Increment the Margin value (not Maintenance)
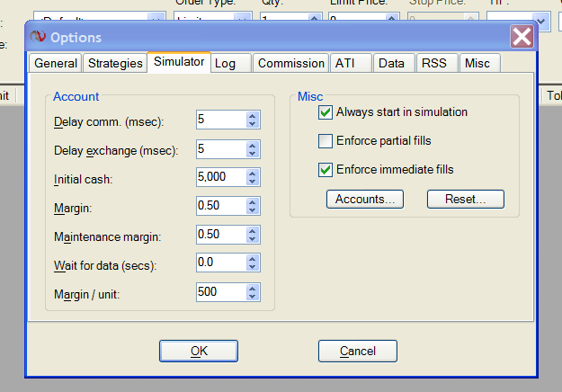The height and width of the screenshot is (392, 562). [x=253, y=202]
